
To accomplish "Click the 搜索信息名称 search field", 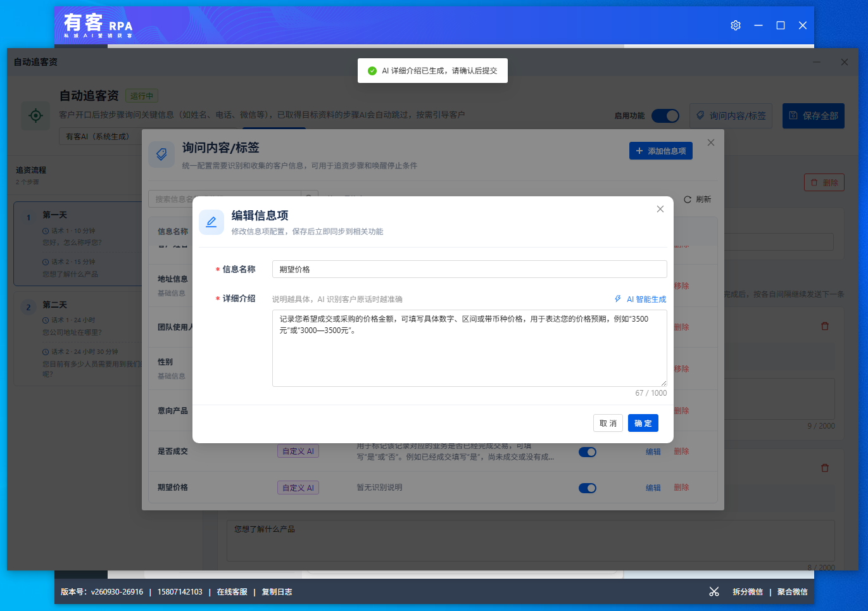I will pos(225,199).
